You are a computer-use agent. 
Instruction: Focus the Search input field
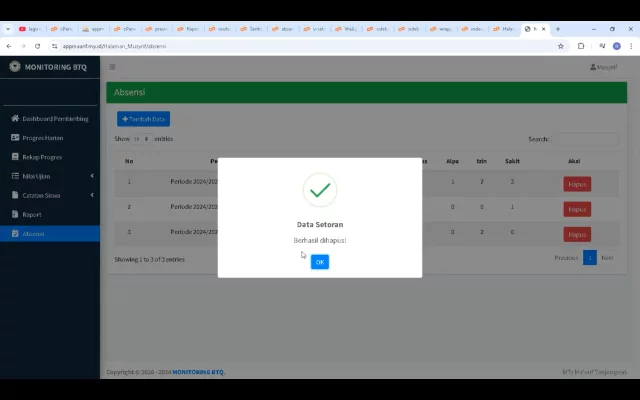[x=586, y=139]
